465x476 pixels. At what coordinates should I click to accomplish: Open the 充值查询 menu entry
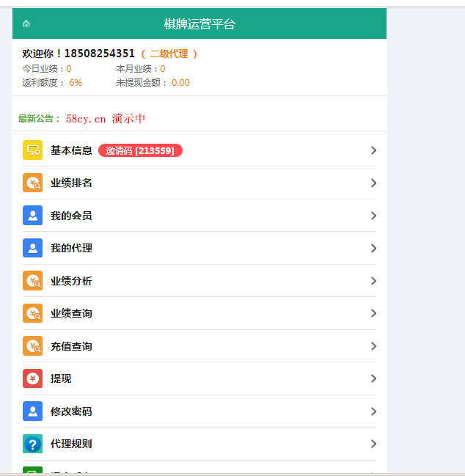click(x=199, y=346)
